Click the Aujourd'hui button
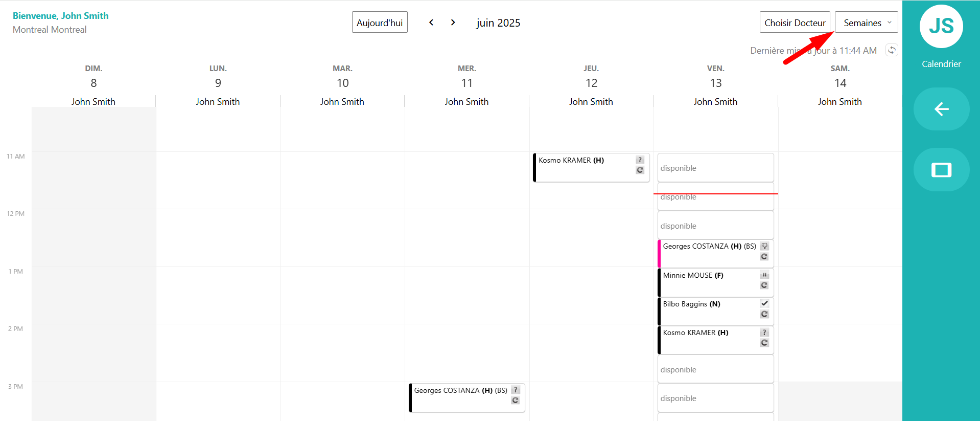This screenshot has width=980, height=421. 379,22
